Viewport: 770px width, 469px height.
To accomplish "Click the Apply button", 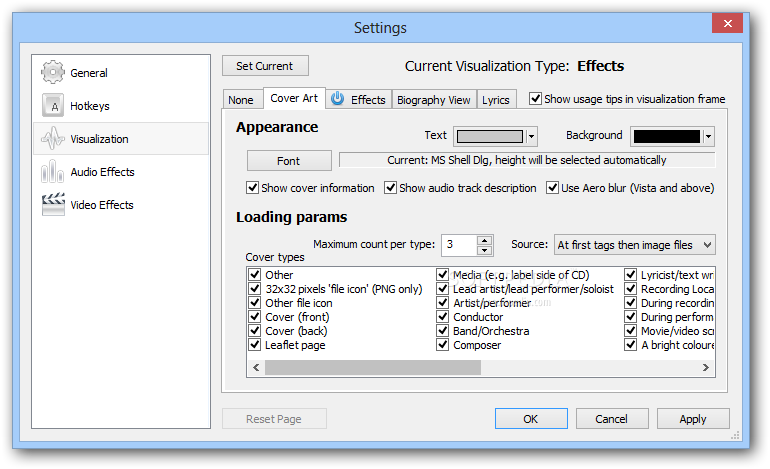I will [x=693, y=419].
